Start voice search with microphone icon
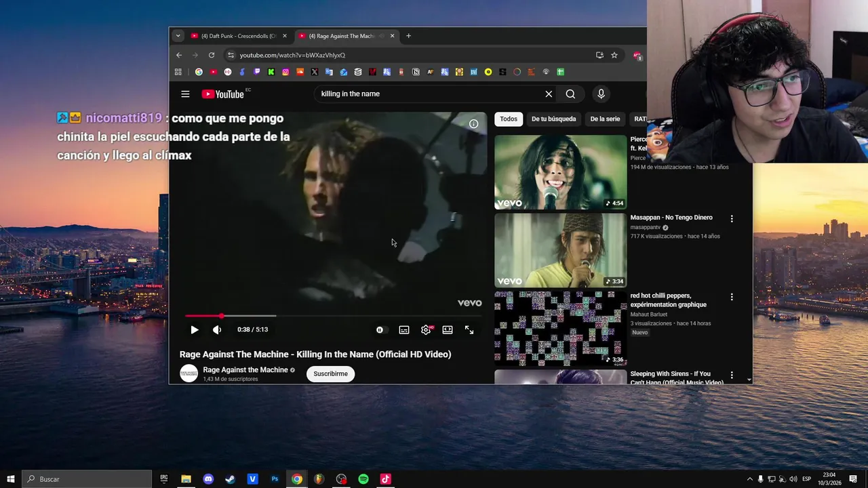Viewport: 868px width, 488px height. (601, 94)
